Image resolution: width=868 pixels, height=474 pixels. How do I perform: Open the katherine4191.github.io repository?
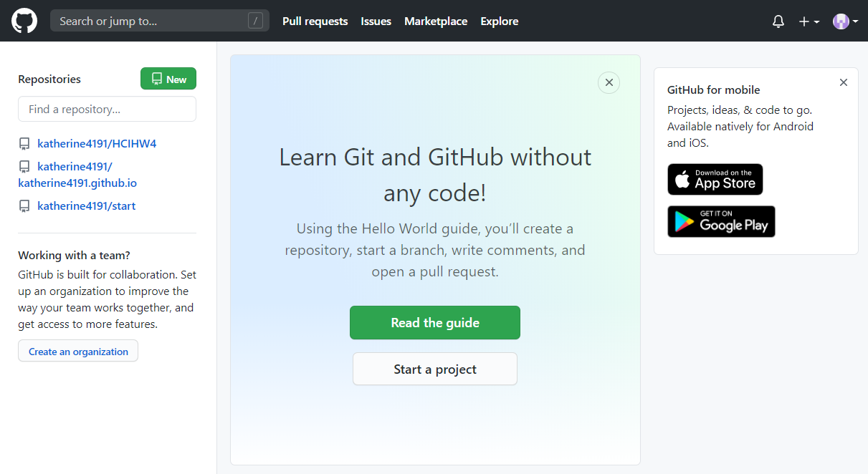tap(77, 175)
